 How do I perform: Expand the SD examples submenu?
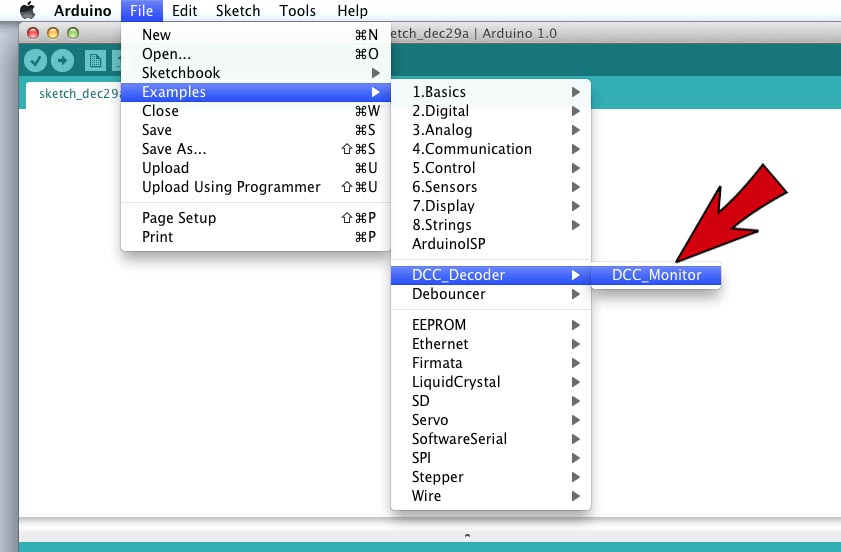coord(491,401)
